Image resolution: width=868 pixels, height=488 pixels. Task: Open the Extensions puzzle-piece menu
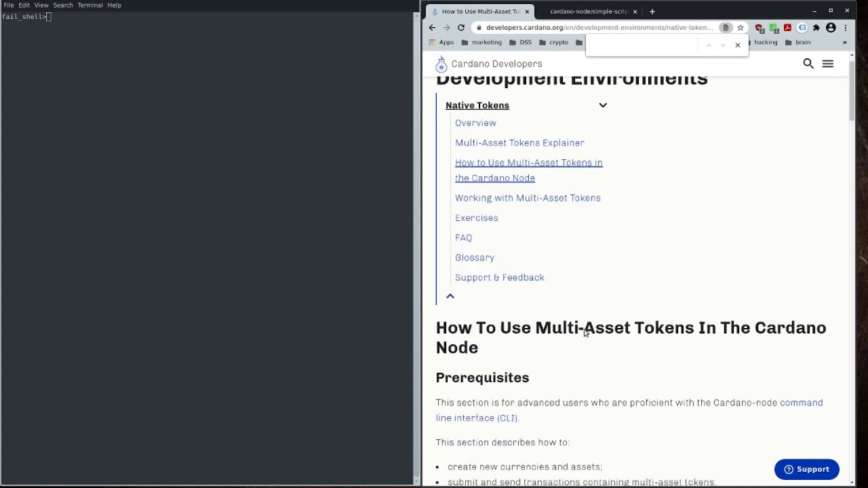tap(816, 28)
